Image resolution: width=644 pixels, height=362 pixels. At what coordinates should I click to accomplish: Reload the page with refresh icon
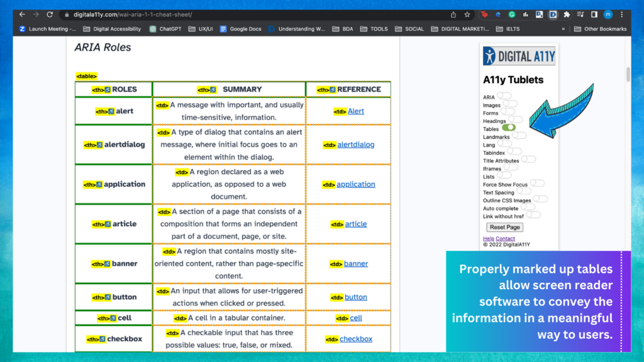(50, 14)
